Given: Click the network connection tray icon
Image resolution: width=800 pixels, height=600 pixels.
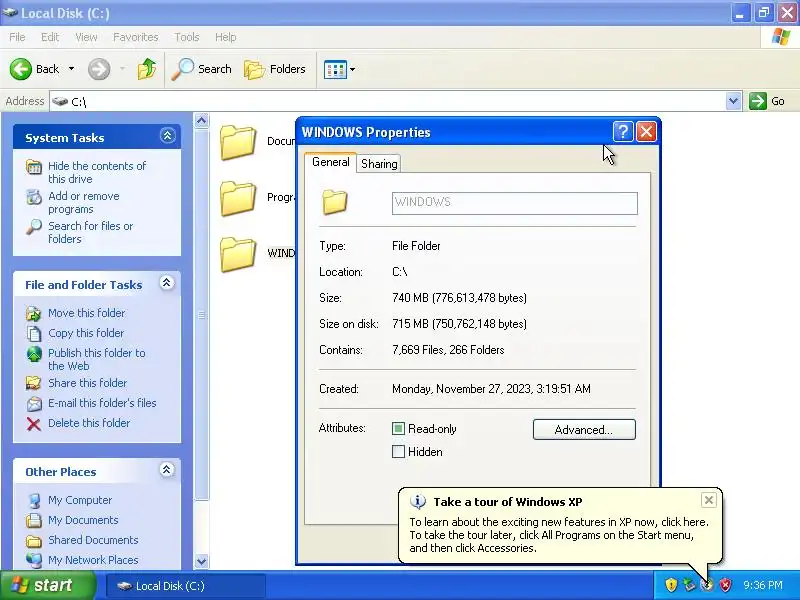Looking at the screenshot, I should point(689,585).
